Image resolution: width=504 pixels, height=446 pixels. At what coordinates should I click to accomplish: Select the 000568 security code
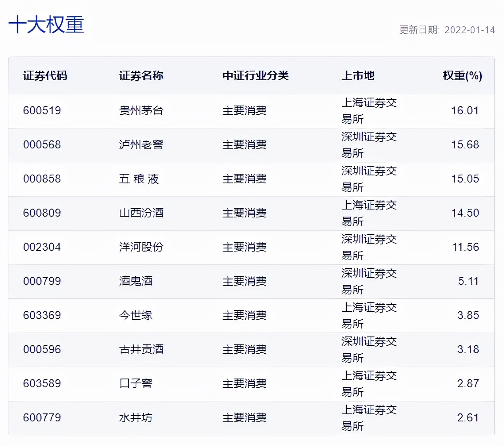[x=42, y=145]
